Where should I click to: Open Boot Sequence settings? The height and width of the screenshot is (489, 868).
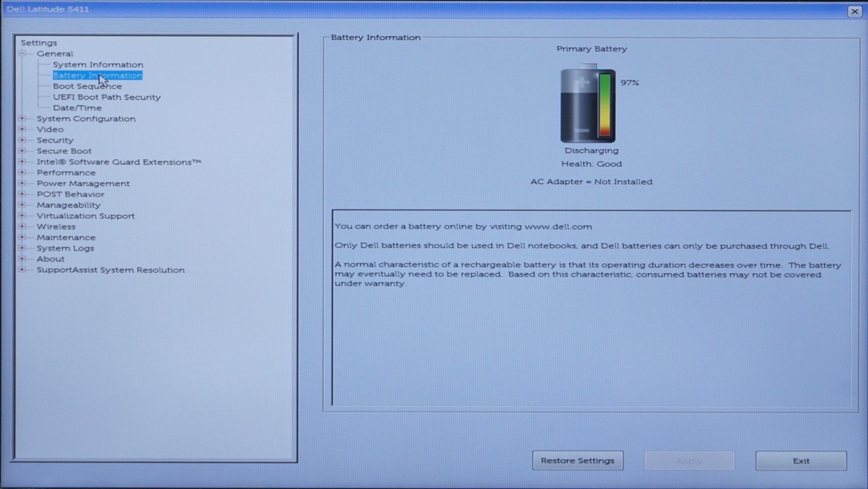tap(87, 86)
